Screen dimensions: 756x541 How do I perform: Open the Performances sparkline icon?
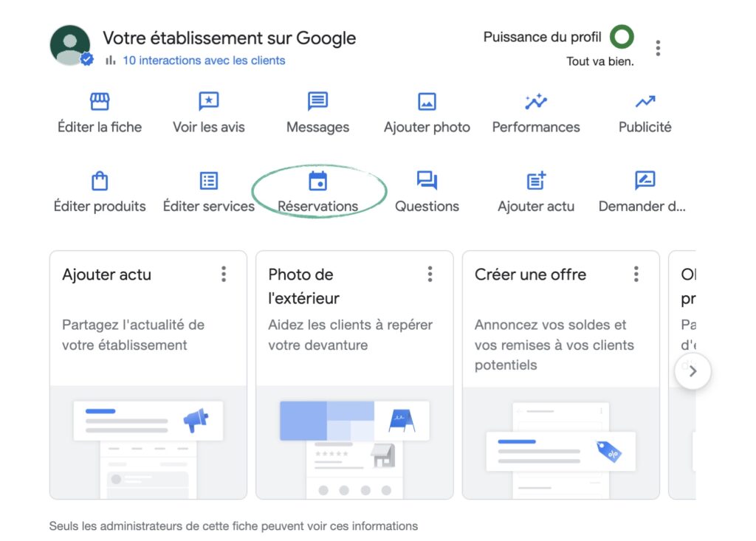pyautogui.click(x=536, y=101)
